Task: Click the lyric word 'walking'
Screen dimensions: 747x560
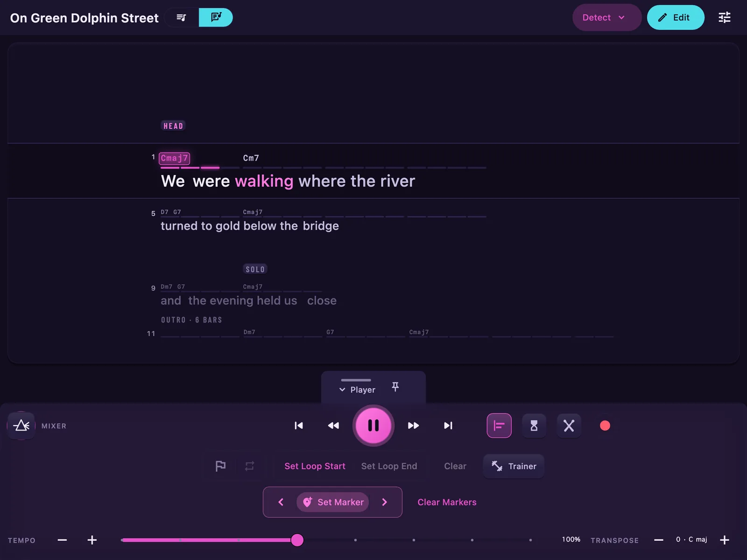Action: [x=264, y=181]
